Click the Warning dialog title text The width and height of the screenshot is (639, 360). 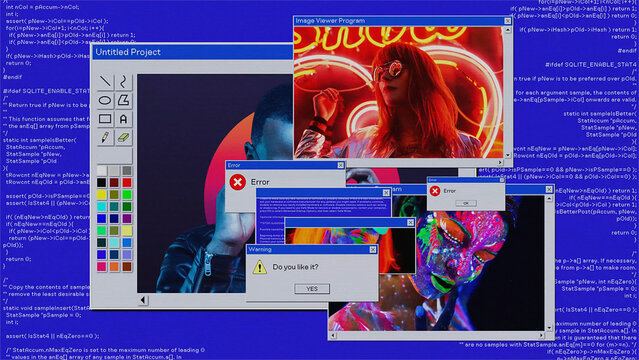click(260, 250)
